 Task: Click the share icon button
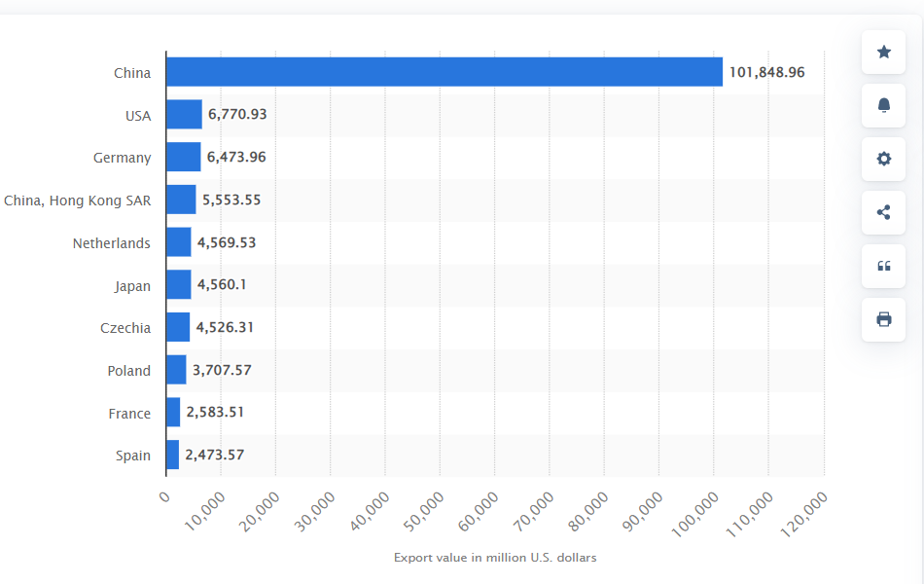click(x=883, y=212)
